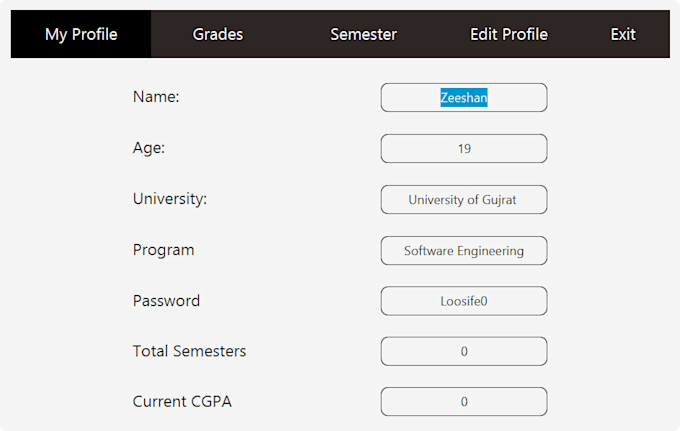This screenshot has height=431, width=680.
Task: Click the highlighted Zeeshan text
Action: [464, 98]
